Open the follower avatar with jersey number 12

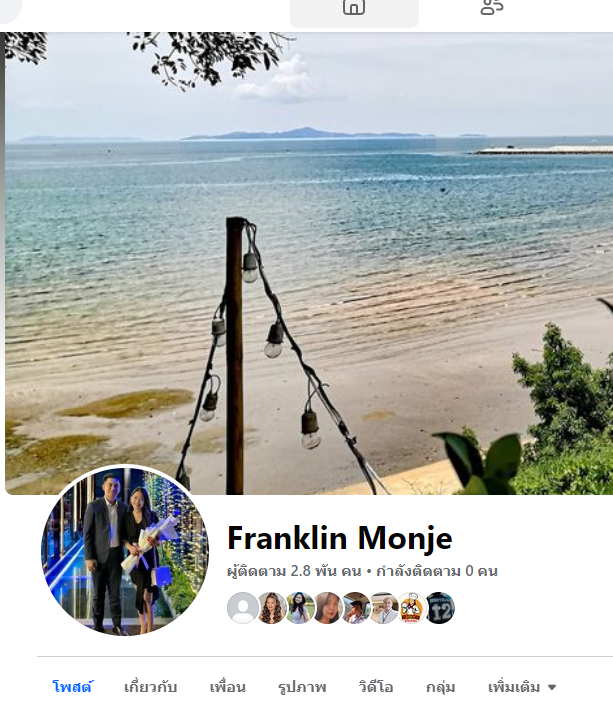tap(440, 608)
